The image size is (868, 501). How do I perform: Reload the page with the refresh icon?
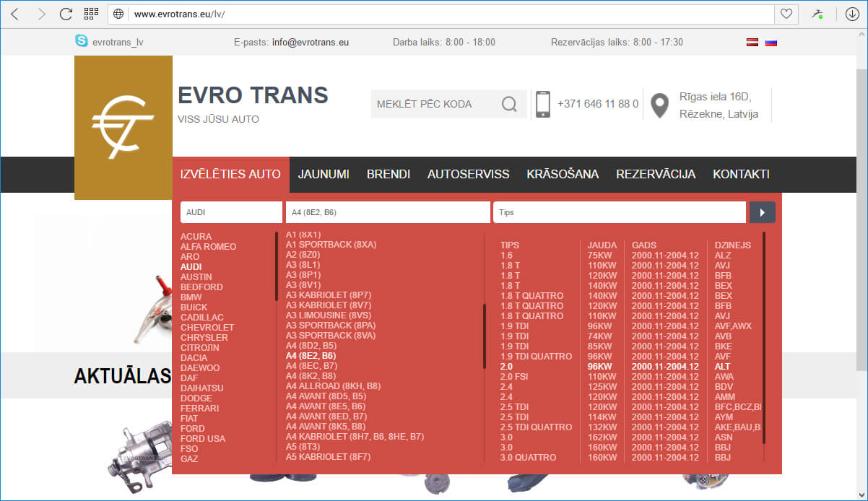[66, 14]
